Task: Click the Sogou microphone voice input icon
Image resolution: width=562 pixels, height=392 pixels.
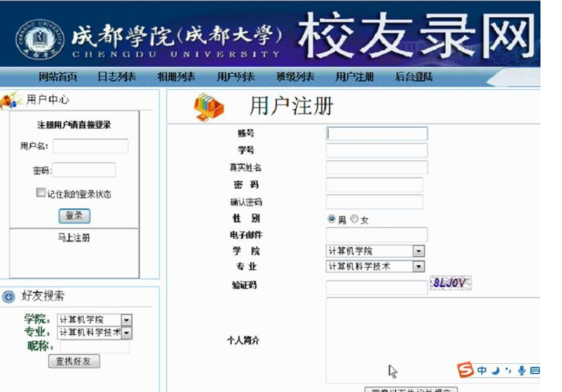Action: tap(521, 370)
